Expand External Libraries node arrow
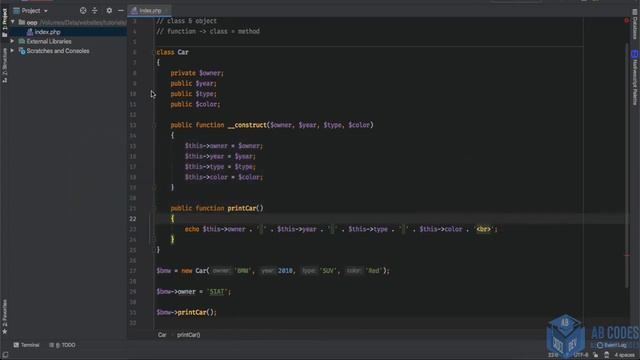Viewport: 640px width, 360px height. [x=12, y=41]
